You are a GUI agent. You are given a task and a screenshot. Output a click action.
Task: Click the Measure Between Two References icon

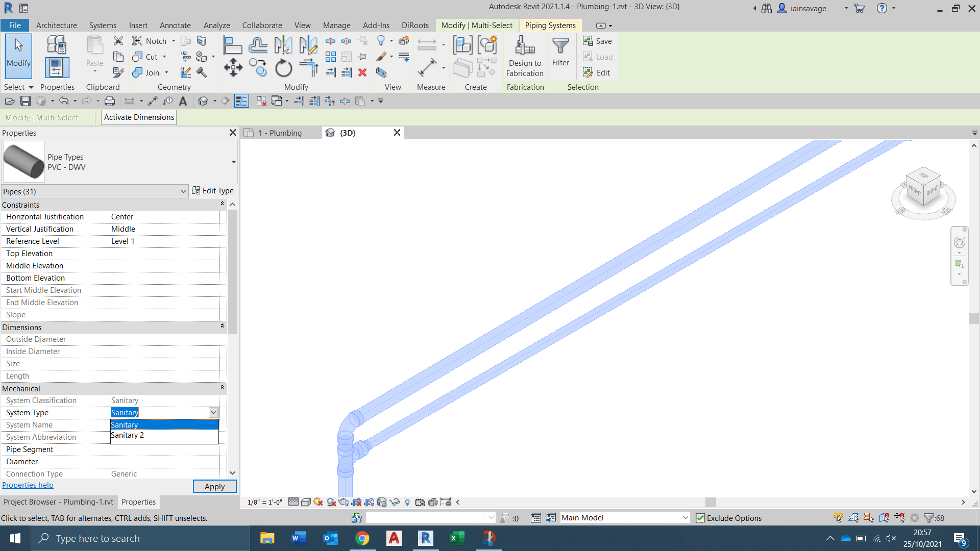click(427, 68)
